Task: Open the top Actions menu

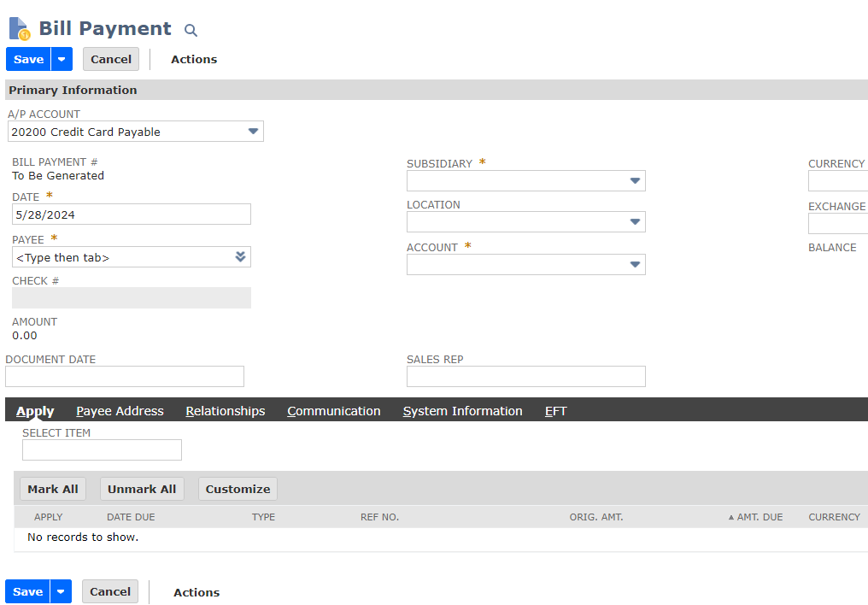Action: (194, 59)
